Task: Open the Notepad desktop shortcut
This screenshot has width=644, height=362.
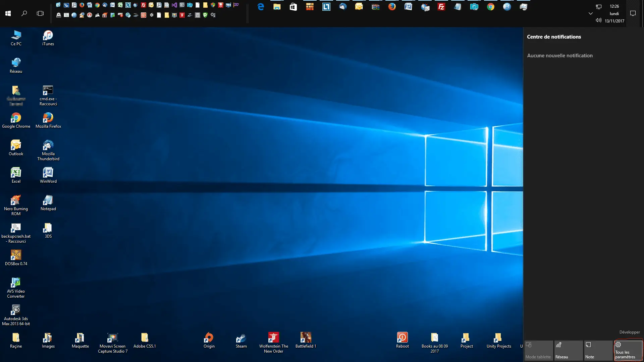Action: (48, 203)
